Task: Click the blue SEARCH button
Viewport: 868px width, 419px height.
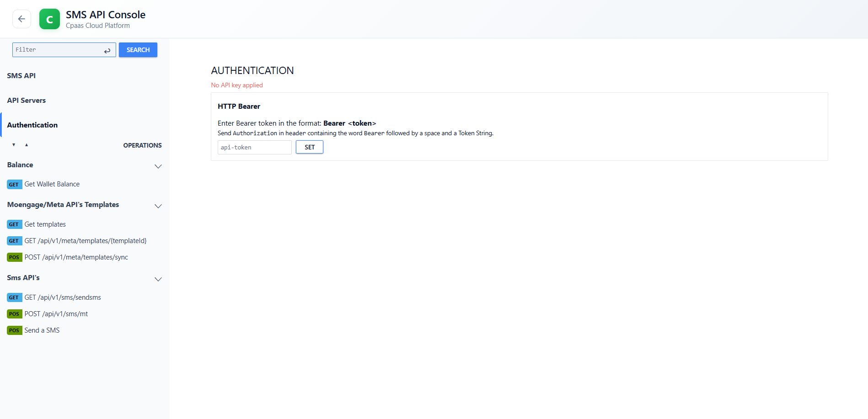Action: 138,50
